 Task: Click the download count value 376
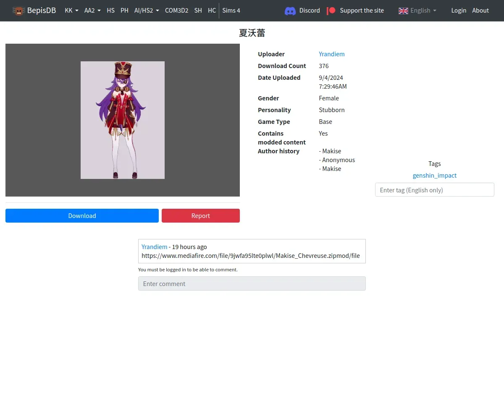[324, 66]
